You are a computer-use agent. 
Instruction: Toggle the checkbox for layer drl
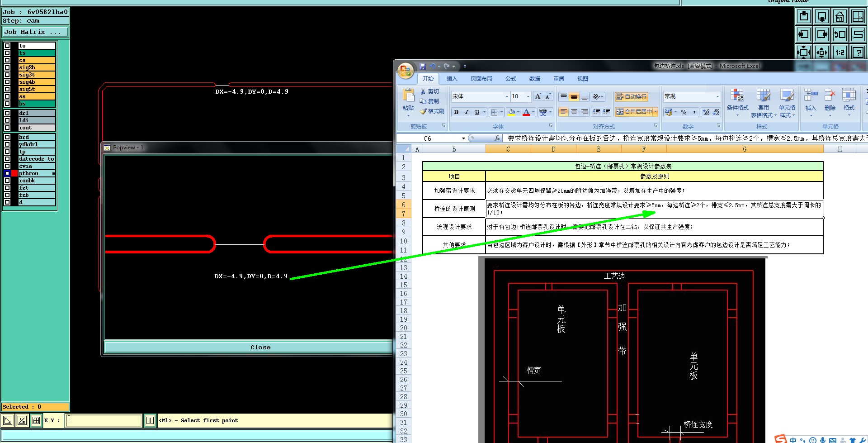[x=7, y=113]
